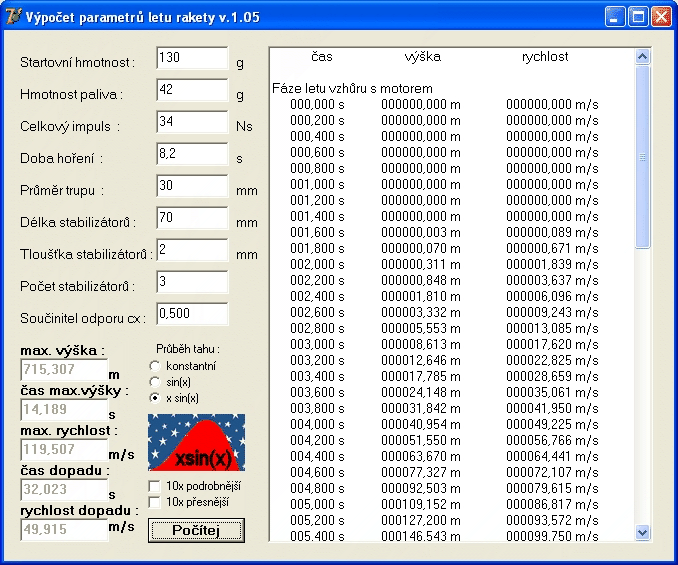This screenshot has width=678, height=565.
Task: Click the Doba hoření input field
Action: 192,155
